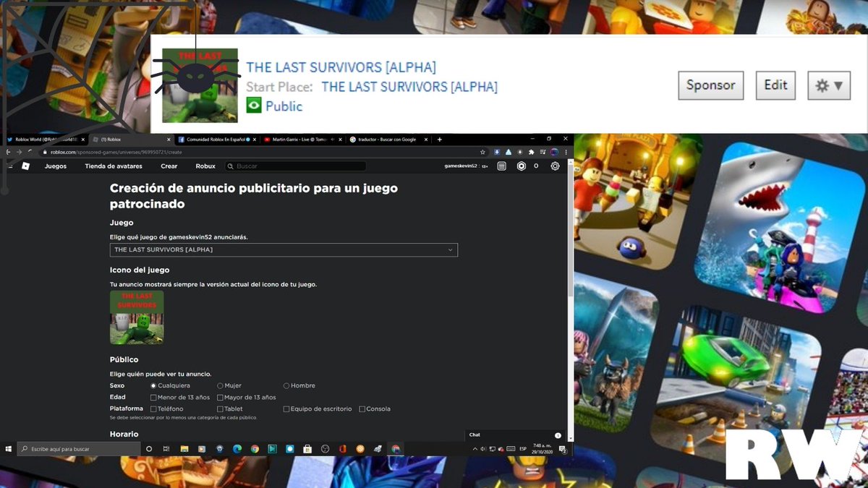Open THE LAST SURVIVORS [ALPHA] title link
The width and height of the screenshot is (868, 488).
click(341, 67)
